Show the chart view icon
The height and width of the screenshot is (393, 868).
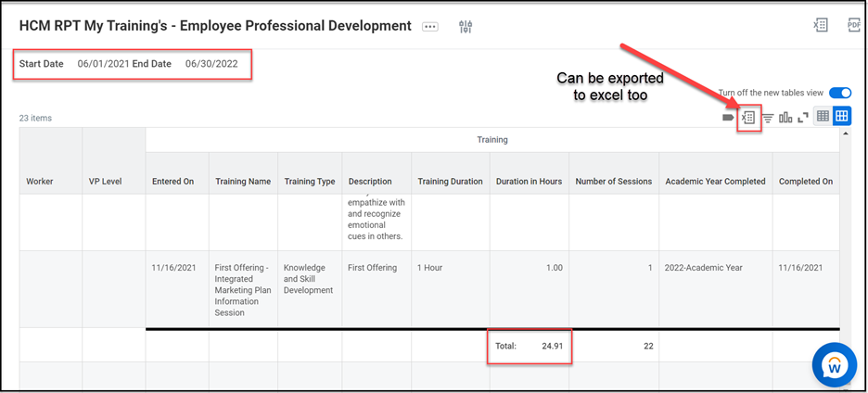click(785, 118)
